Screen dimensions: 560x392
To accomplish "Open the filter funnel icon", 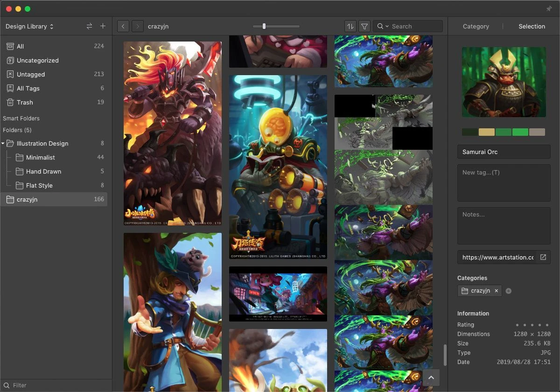I will tap(364, 27).
